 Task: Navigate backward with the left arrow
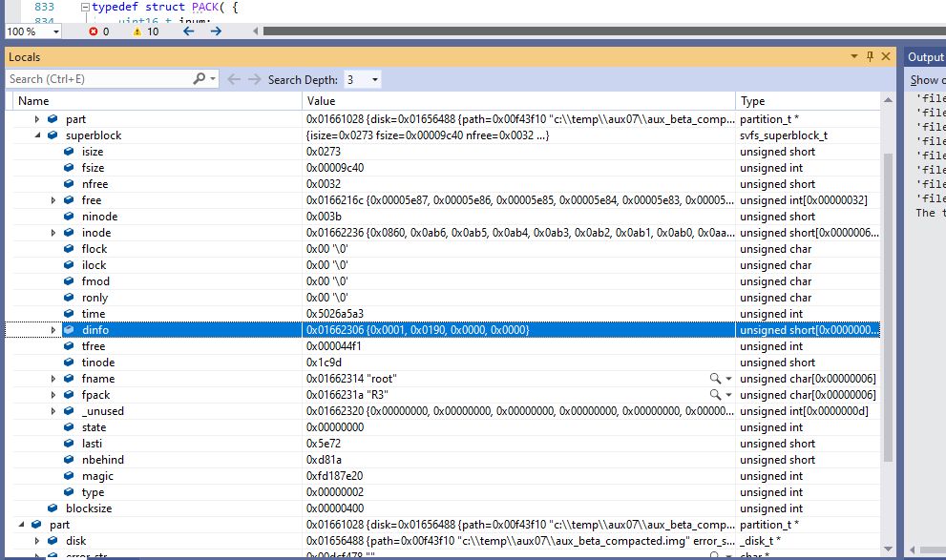click(x=189, y=31)
